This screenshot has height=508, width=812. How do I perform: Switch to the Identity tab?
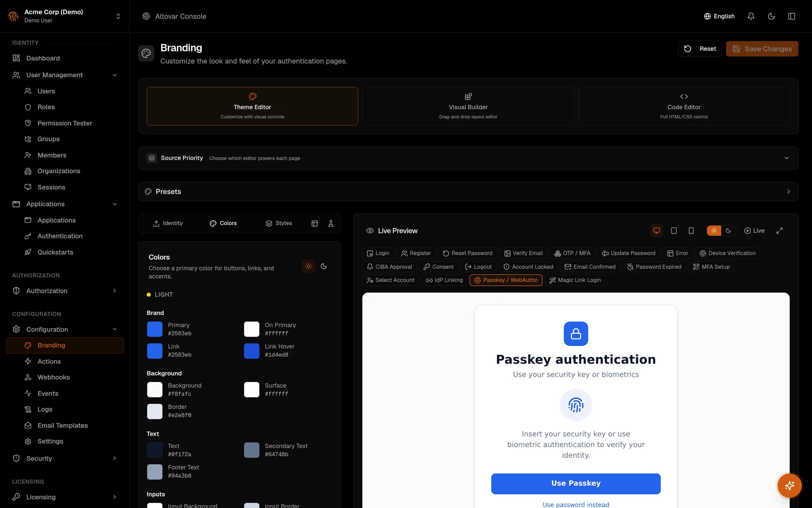(168, 224)
